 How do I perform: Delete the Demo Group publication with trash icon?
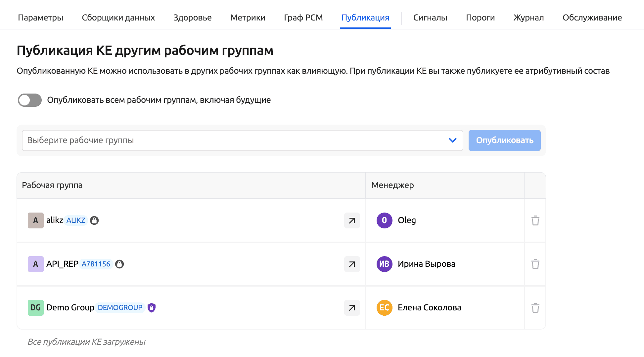535,308
